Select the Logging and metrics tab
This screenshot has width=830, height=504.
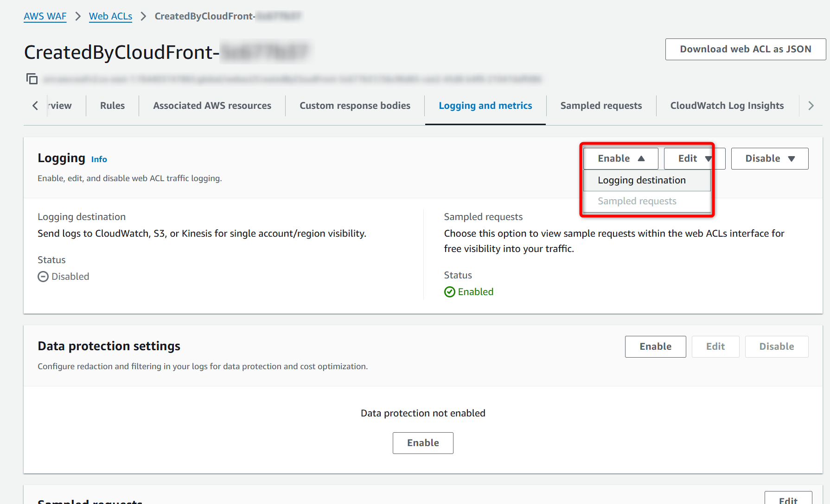coord(485,106)
